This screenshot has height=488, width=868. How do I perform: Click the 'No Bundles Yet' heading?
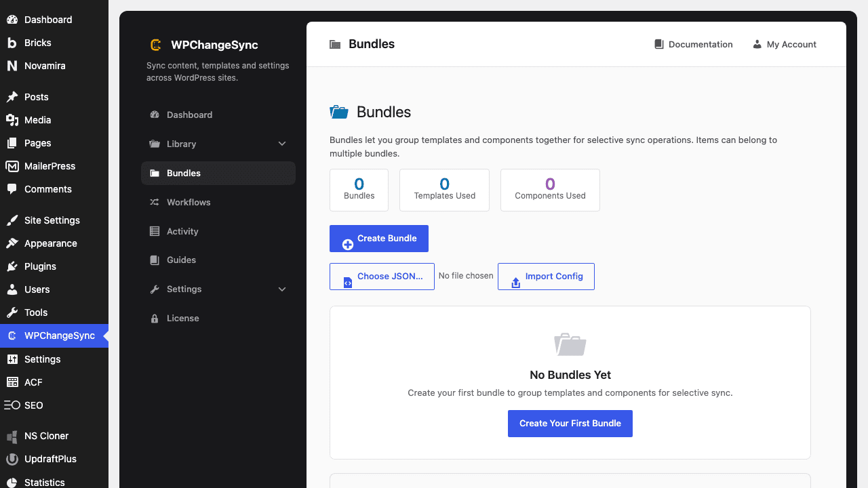(570, 375)
